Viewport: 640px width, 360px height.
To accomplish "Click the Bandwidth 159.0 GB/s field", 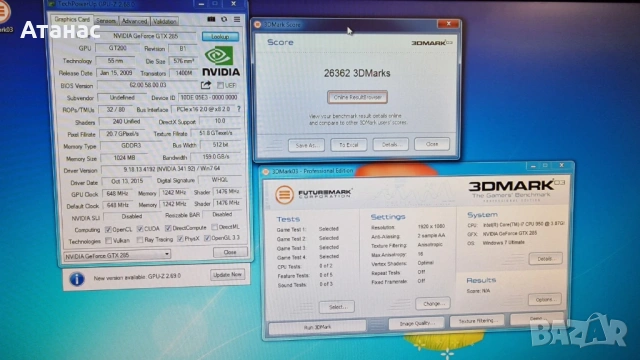I will 216,157.
